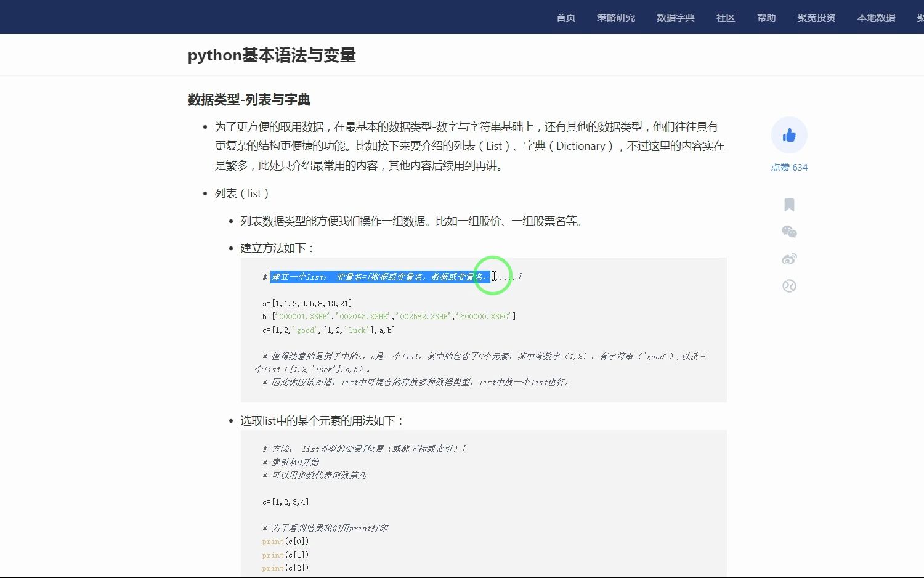
Task: Click the comment line 方法： list类型的变量[位置
Action: point(363,449)
